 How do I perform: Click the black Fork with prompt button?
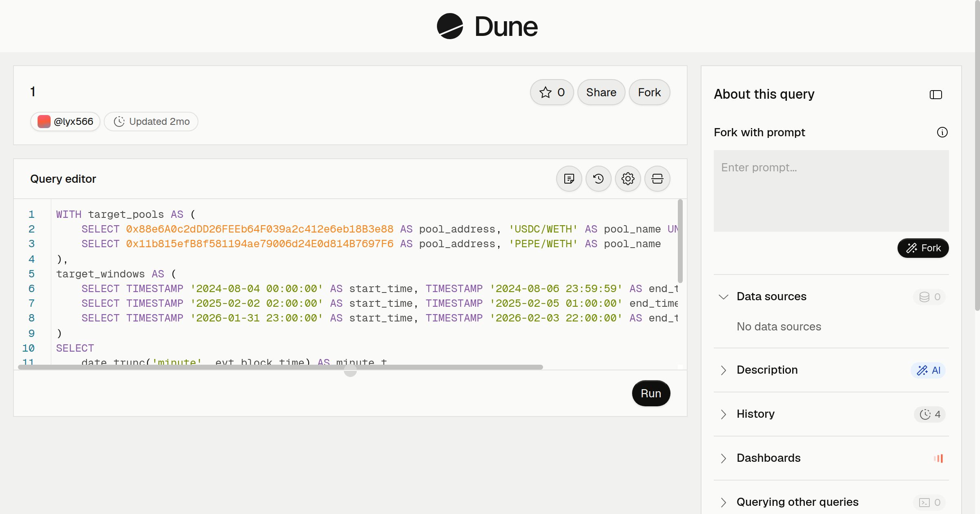(923, 248)
